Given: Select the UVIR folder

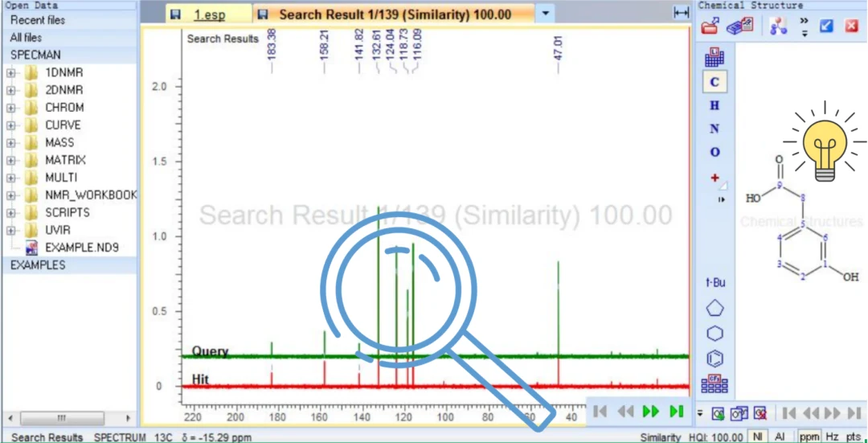Looking at the screenshot, I should click(x=58, y=230).
